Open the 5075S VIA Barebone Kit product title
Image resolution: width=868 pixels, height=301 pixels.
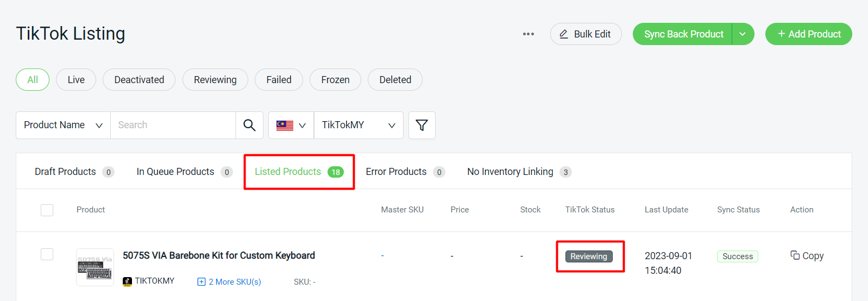point(219,255)
